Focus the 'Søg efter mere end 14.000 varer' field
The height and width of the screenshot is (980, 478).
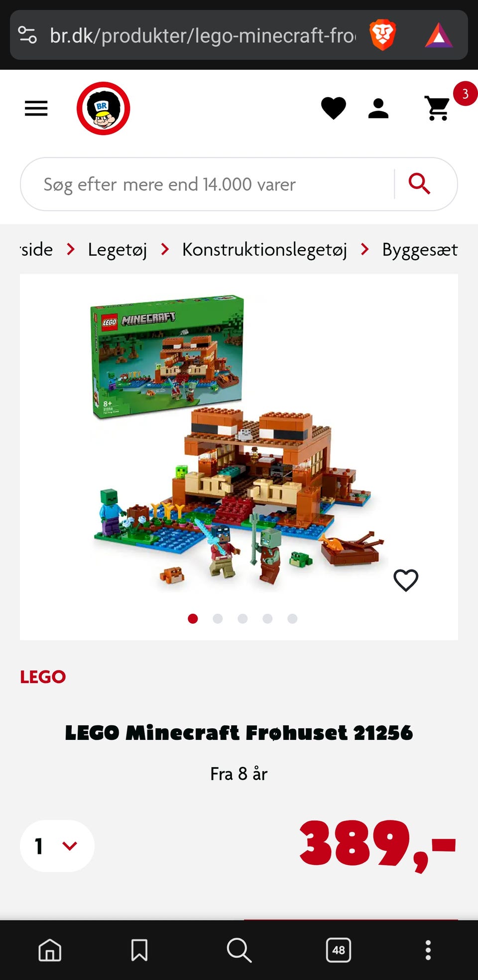207,184
